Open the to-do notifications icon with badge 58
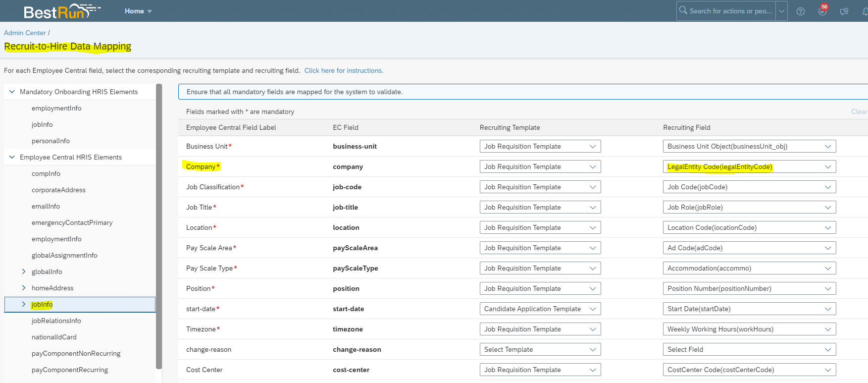This screenshot has width=868, height=383. tap(822, 11)
